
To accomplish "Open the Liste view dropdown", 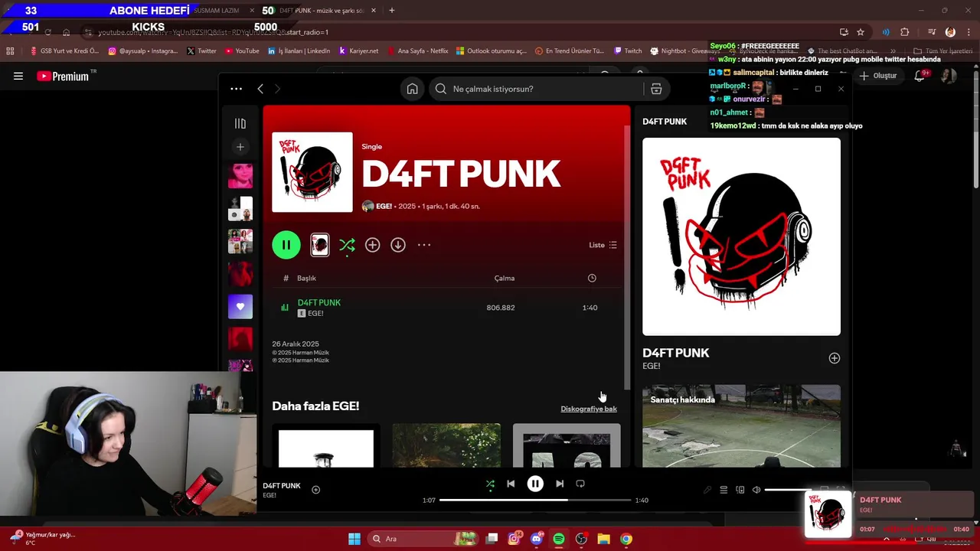I will (603, 245).
